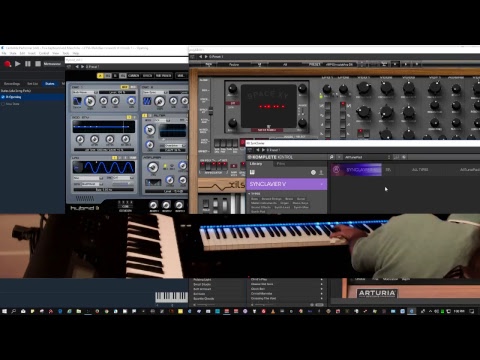Open the View menu in Cantabile

[56, 53]
